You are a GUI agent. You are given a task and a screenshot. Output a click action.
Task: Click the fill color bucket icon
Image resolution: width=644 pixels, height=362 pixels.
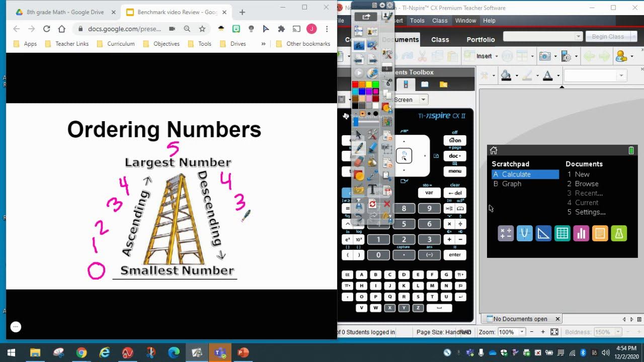pos(506,75)
